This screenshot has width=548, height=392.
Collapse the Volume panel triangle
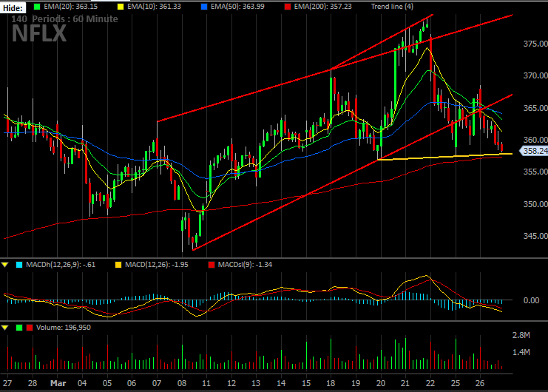coord(5,328)
